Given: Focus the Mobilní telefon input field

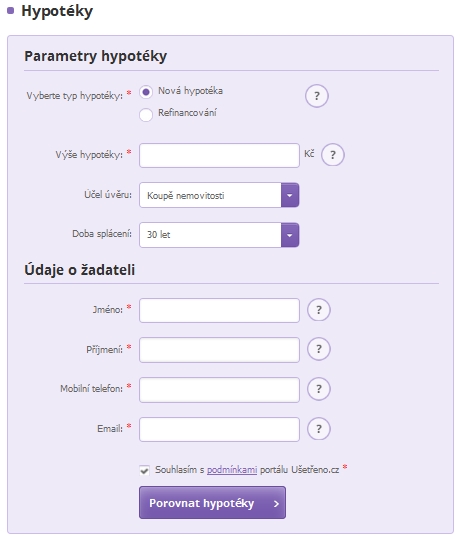Looking at the screenshot, I should point(219,390).
